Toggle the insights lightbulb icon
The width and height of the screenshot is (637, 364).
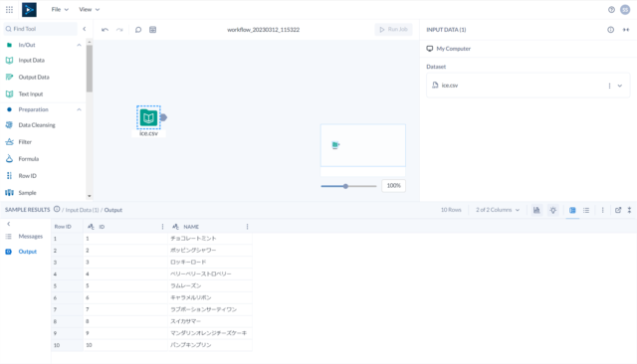pyautogui.click(x=553, y=210)
